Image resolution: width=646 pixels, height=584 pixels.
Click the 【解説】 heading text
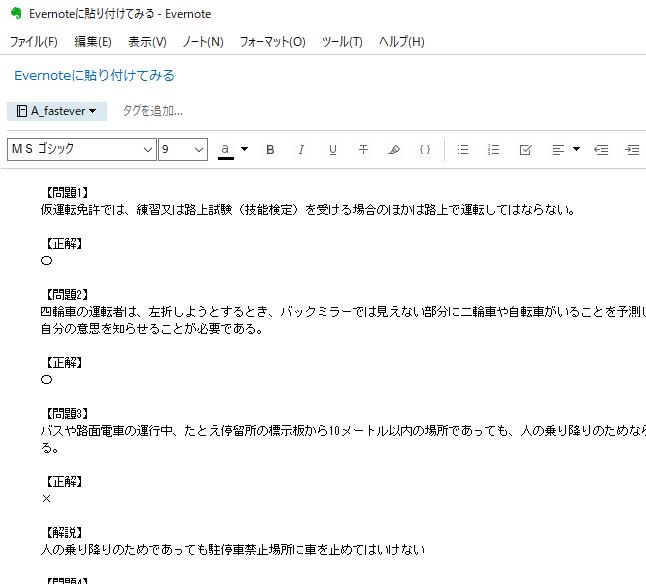pyautogui.click(x=64, y=533)
